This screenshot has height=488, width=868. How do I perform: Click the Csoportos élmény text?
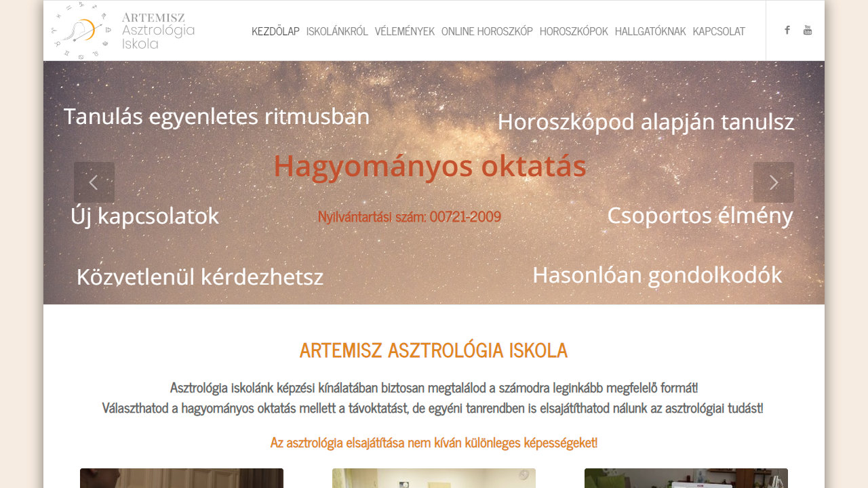[x=700, y=216]
